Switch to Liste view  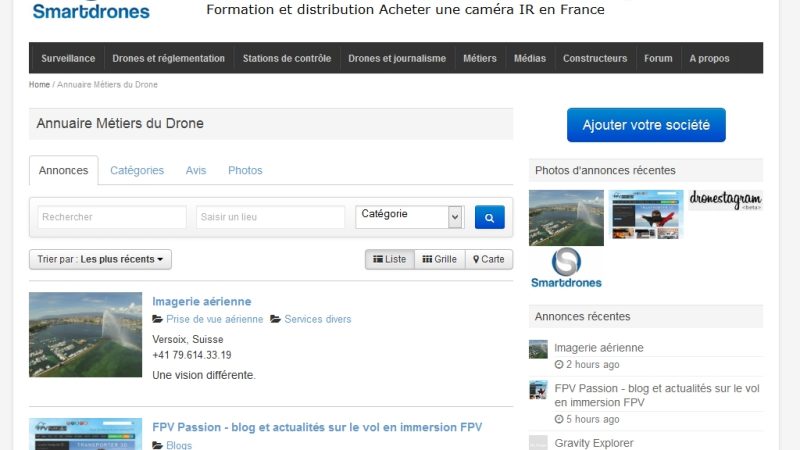point(389,259)
